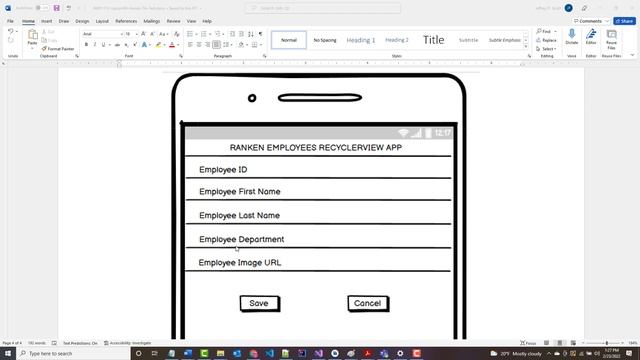The height and width of the screenshot is (360, 640).
Task: Toggle Strikethrough formatting
Action: tap(117, 44)
